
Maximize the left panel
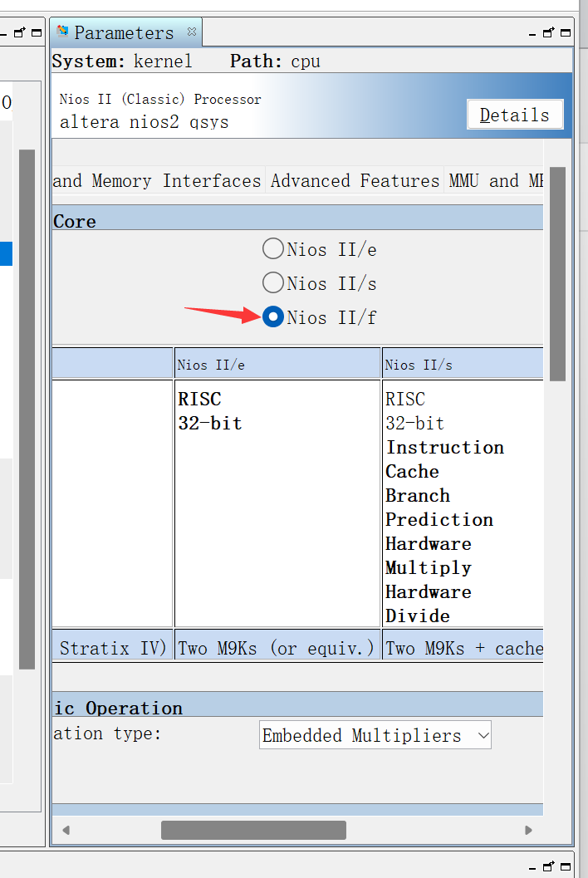point(37,33)
